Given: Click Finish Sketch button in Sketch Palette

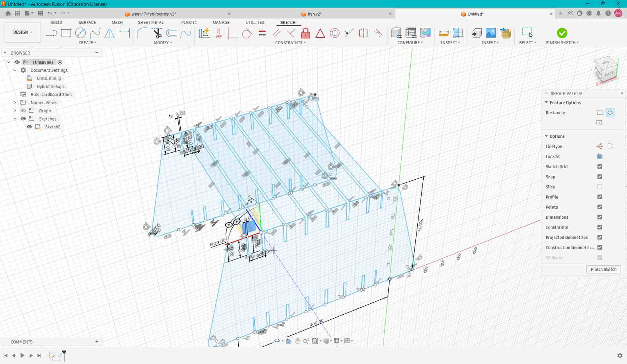Looking at the screenshot, I should [x=603, y=269].
